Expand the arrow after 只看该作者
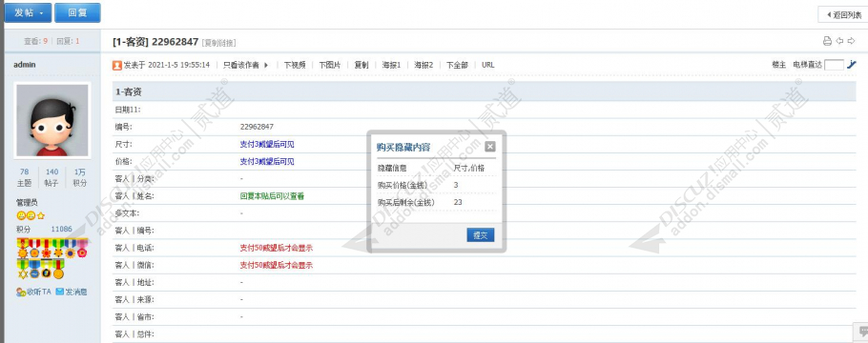Image resolution: width=868 pixels, height=343 pixels. tap(266, 65)
